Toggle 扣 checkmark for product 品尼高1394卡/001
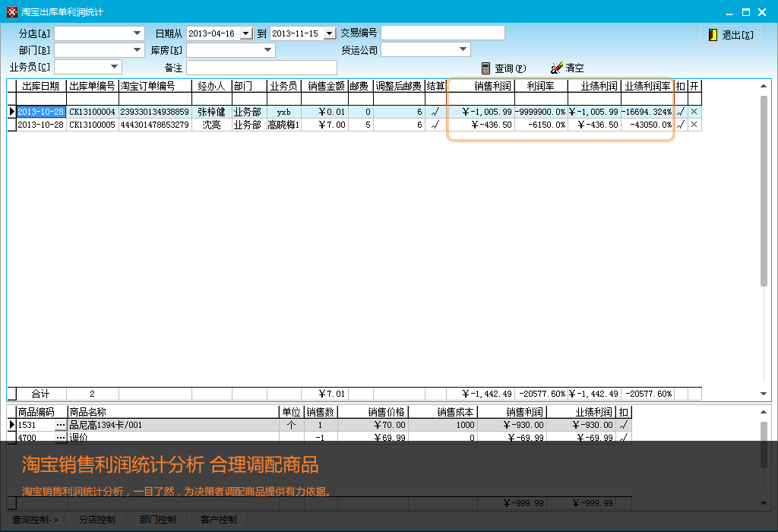 pos(624,425)
